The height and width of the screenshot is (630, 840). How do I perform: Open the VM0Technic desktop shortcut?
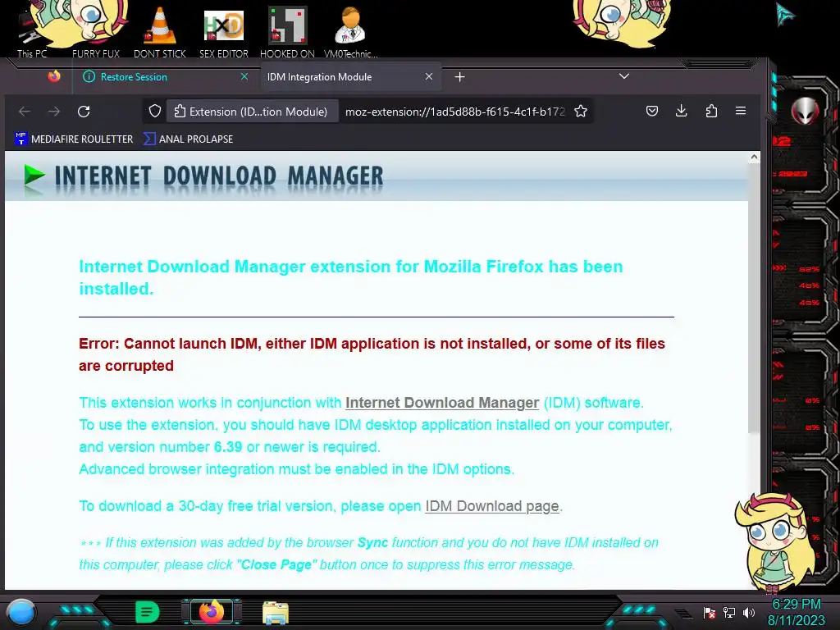click(350, 32)
